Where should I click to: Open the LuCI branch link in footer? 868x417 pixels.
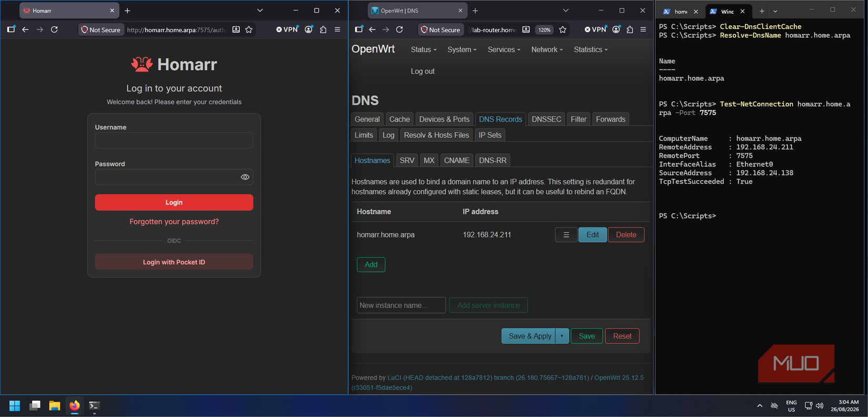[488, 378]
